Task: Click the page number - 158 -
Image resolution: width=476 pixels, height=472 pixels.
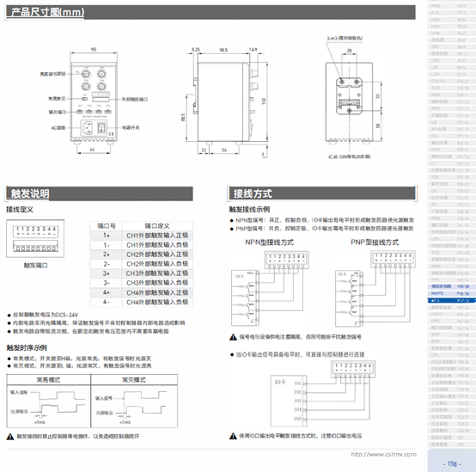Action: [452, 463]
